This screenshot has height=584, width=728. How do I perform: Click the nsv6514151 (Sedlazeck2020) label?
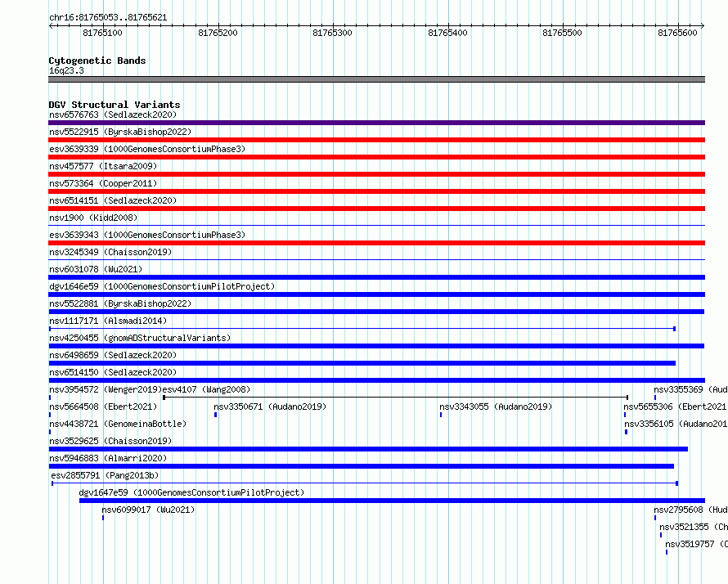(x=113, y=200)
